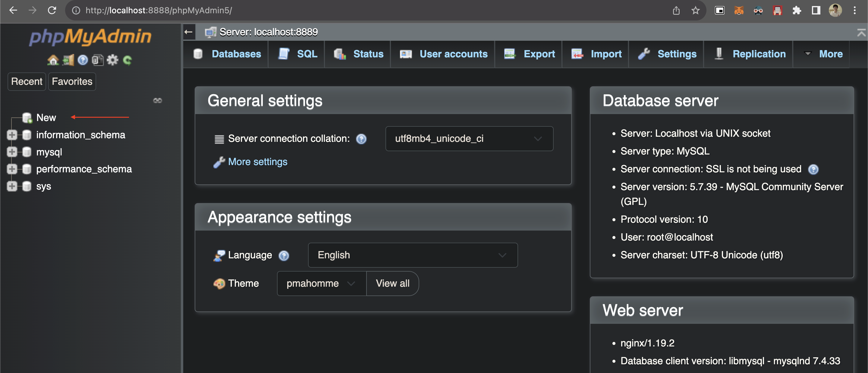Screen dimensions: 868x373
Task: Click the site info icon in address bar
Action: point(76,11)
